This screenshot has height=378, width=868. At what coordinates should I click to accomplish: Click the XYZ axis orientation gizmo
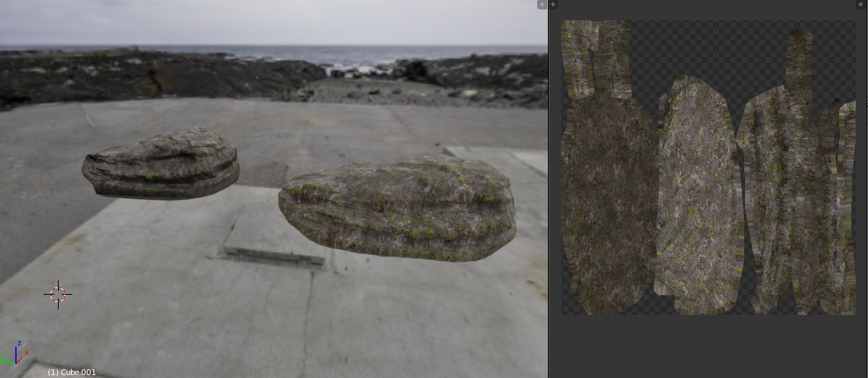click(x=15, y=353)
